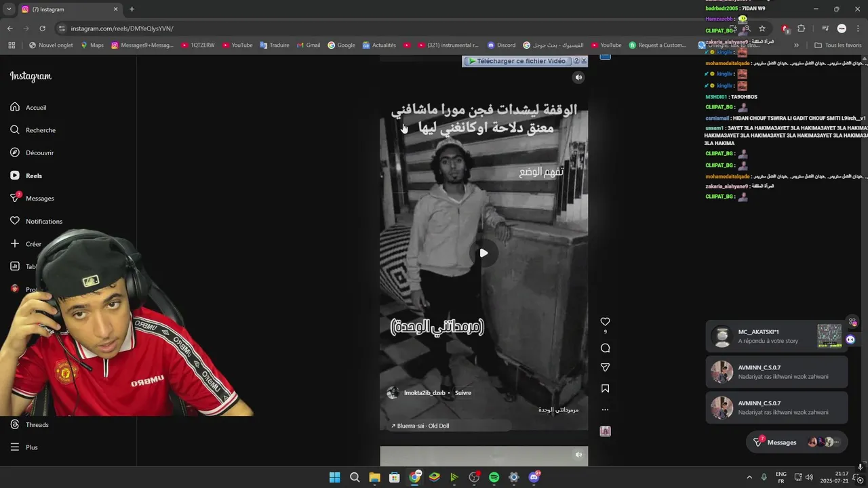Open Recherche (search) in Instagram sidebar
868x488 pixels.
pyautogui.click(x=33, y=130)
